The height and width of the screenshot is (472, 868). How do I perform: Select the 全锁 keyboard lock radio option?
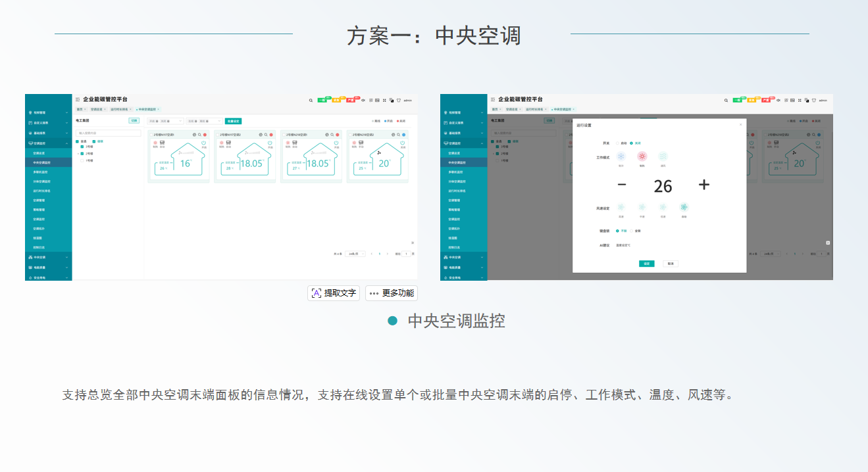click(x=632, y=231)
